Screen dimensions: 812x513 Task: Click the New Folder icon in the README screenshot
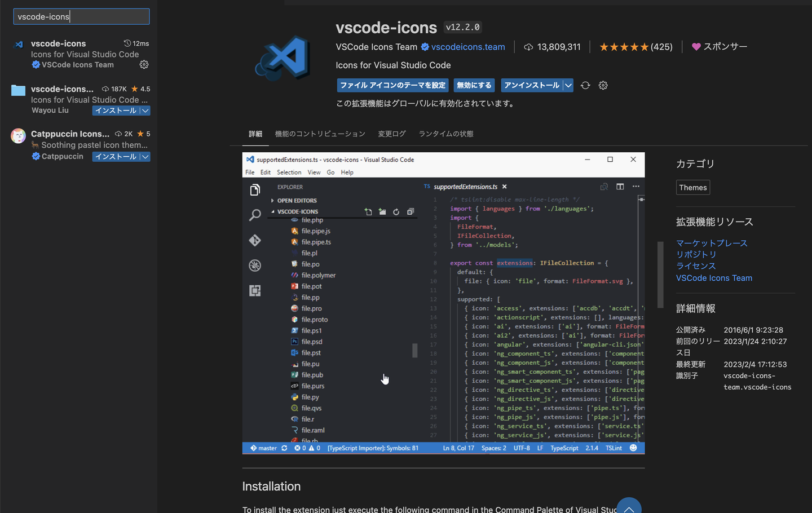point(382,212)
